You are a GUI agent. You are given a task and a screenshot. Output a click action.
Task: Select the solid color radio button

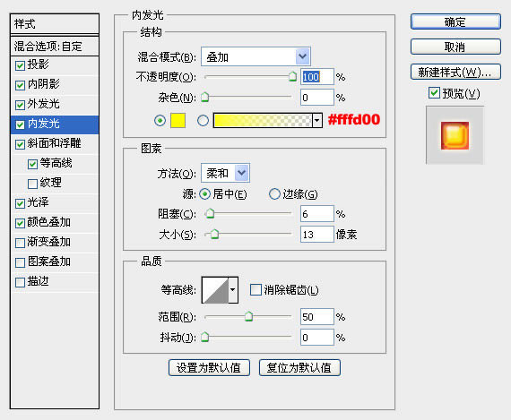[160, 121]
